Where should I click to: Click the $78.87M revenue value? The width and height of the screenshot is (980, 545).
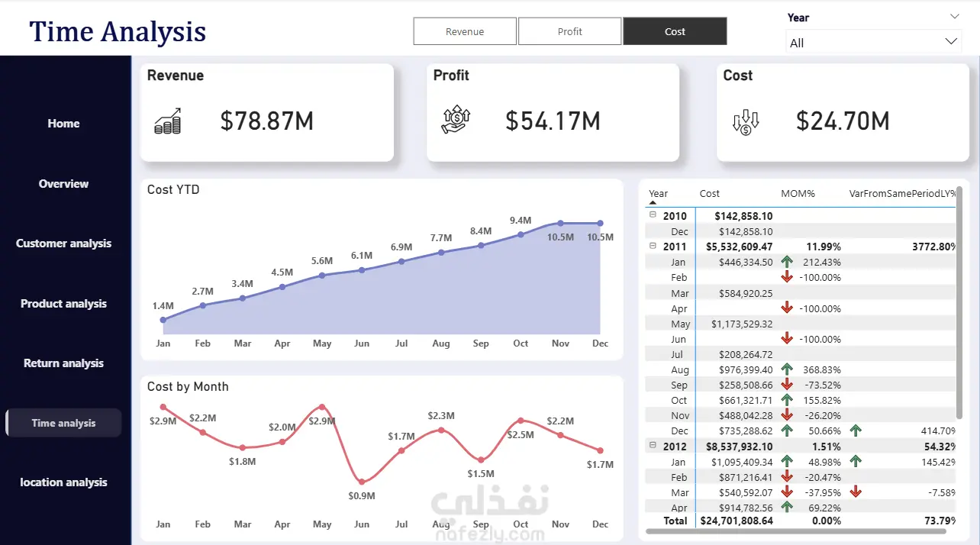click(x=267, y=121)
